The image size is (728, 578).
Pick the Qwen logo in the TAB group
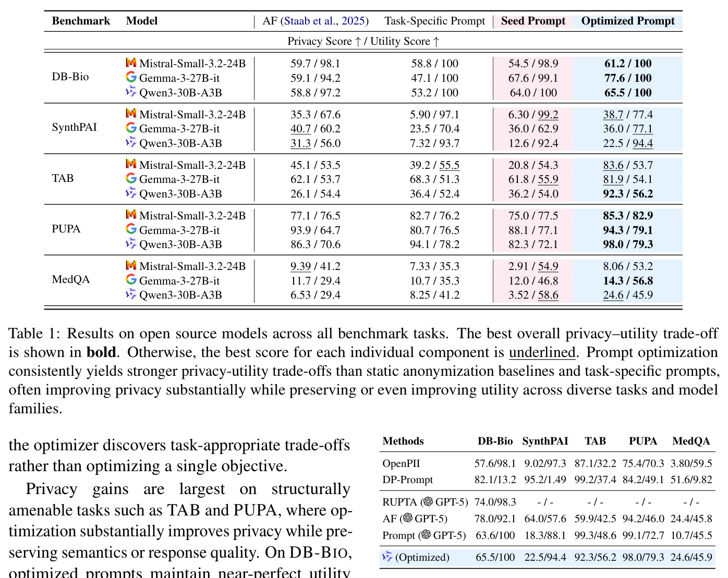click(131, 193)
